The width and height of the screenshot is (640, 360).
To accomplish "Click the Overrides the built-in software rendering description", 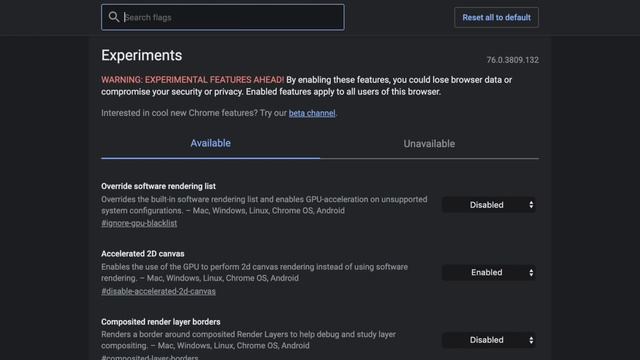I will (264, 205).
